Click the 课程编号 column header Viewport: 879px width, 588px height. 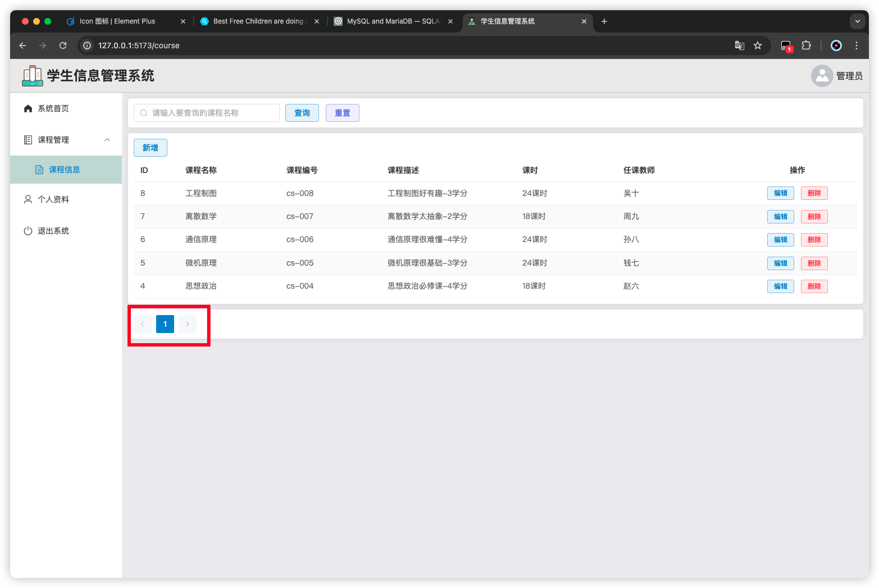point(302,170)
